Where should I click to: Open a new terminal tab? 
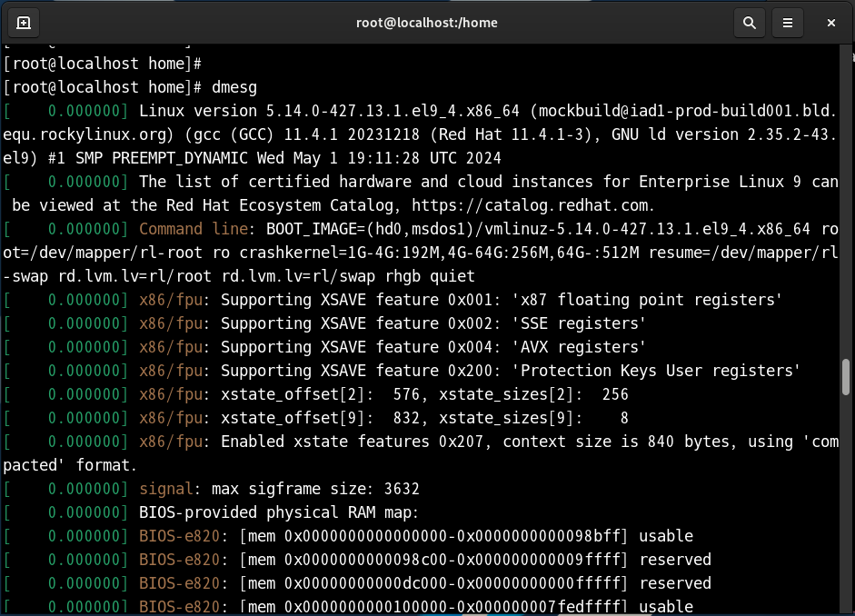tap(24, 23)
